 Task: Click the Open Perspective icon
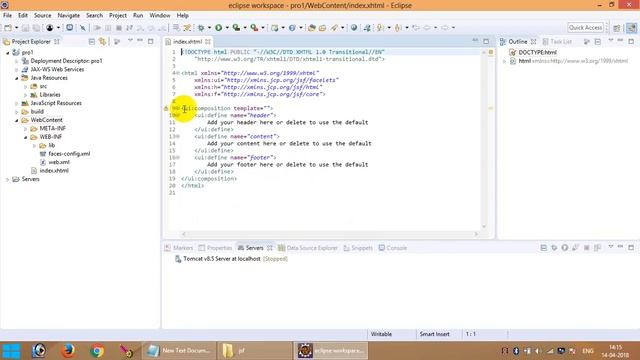coord(617,28)
